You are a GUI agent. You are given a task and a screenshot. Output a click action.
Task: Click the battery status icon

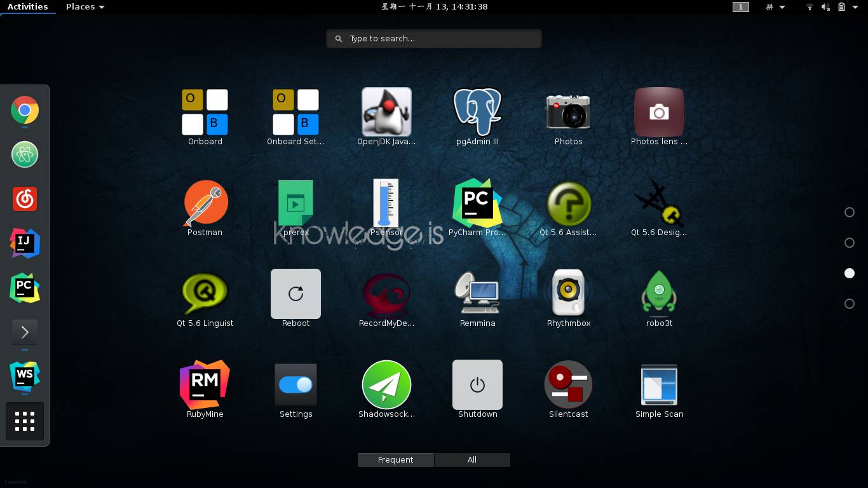tap(841, 7)
